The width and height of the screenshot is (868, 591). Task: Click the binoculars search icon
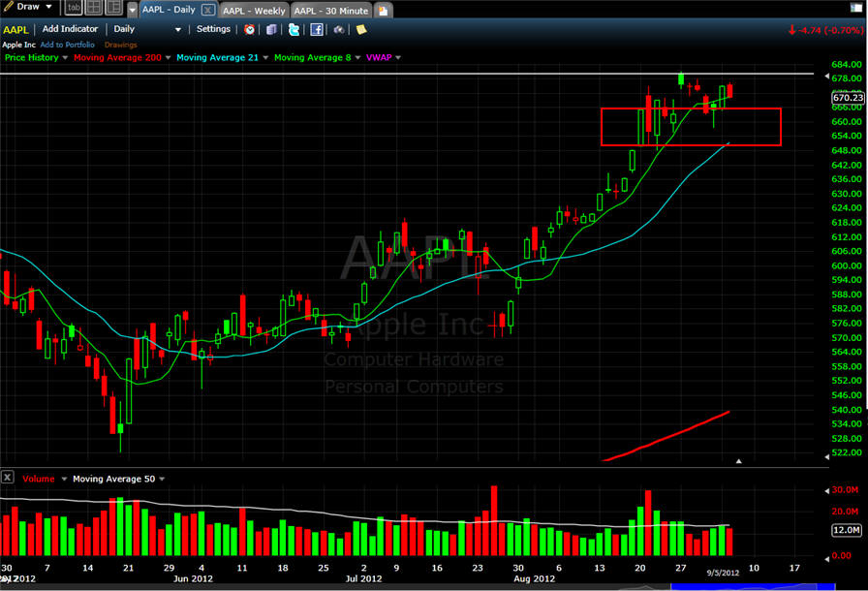click(x=338, y=29)
